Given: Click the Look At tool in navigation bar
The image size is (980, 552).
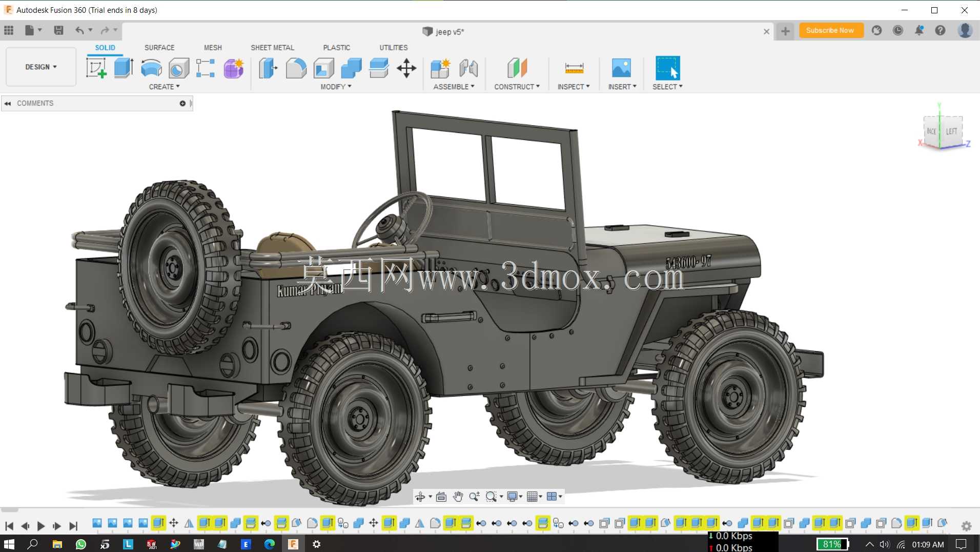Looking at the screenshot, I should (x=441, y=496).
